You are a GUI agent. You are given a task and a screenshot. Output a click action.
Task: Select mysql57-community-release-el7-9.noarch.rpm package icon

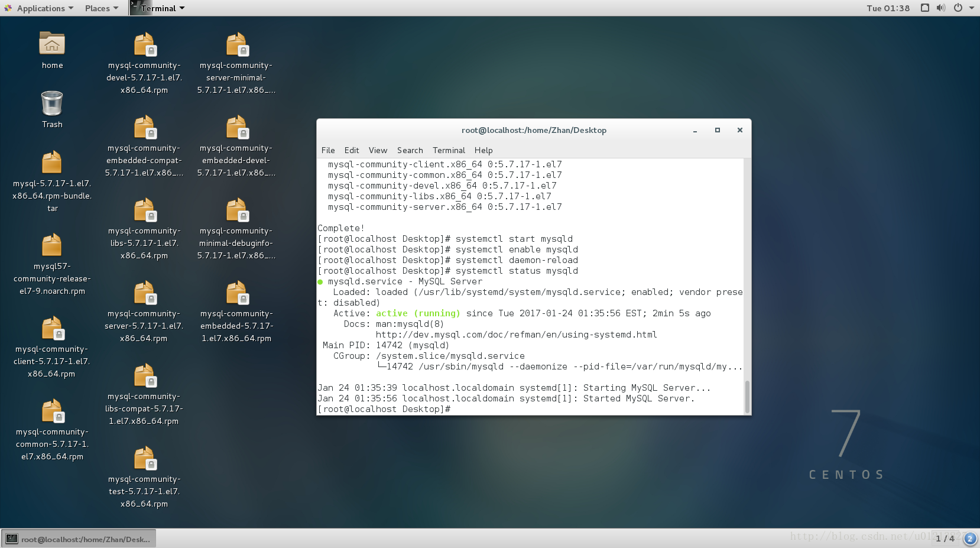52,245
